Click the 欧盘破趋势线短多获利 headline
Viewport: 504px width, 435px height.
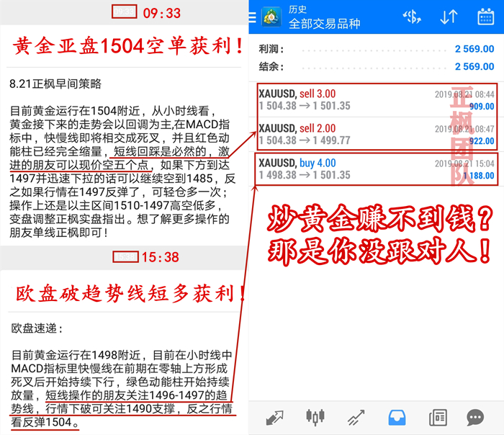point(125,293)
